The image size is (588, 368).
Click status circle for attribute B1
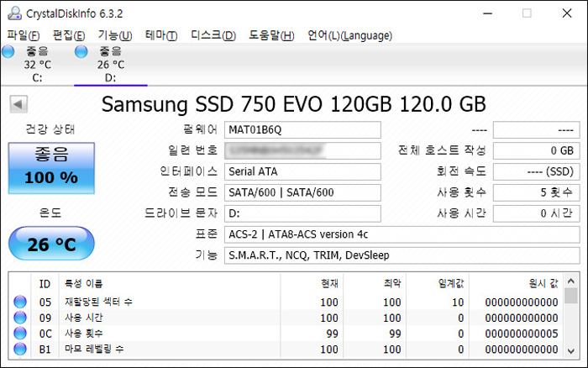(20, 350)
